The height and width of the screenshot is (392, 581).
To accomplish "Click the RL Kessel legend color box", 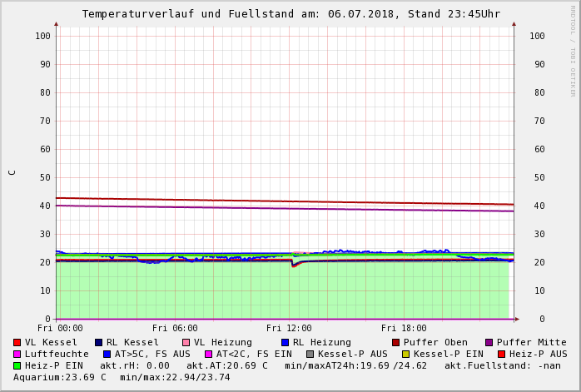I will tap(98, 342).
